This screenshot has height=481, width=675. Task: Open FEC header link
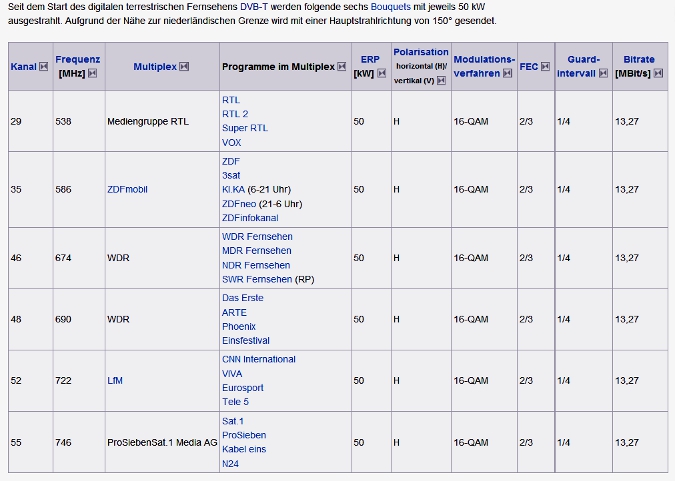coord(529,67)
